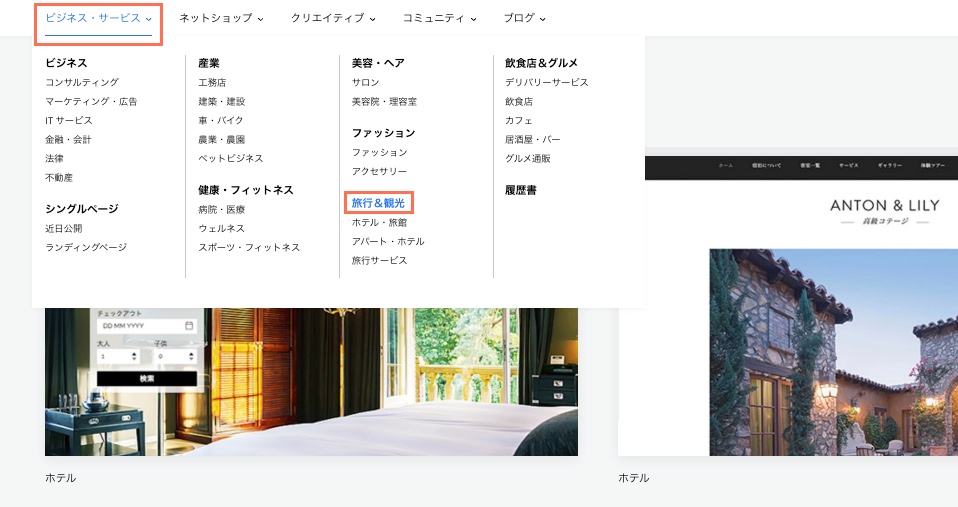
Task: Select アパート・ホテル category
Action: [387, 241]
